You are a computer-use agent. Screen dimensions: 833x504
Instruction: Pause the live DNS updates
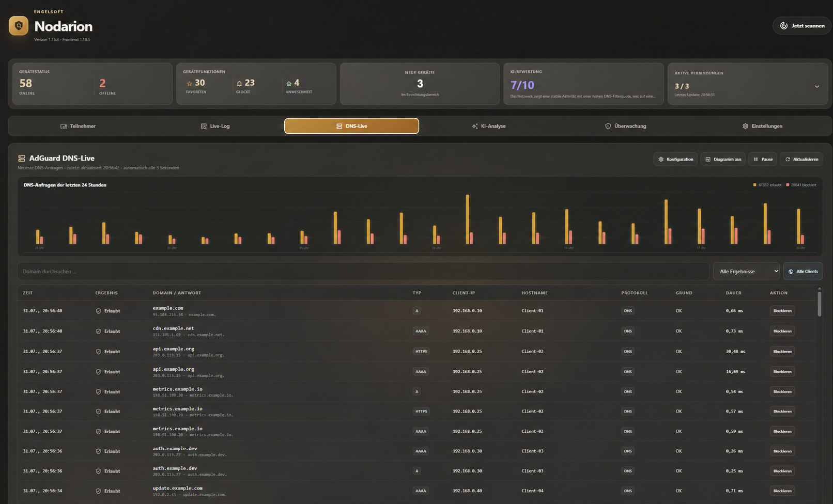point(763,159)
